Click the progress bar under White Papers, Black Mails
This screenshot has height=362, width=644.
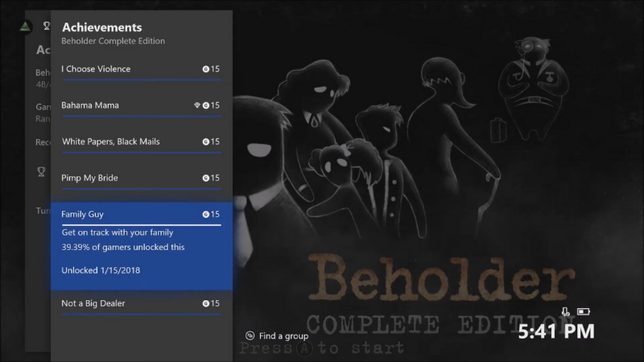tap(141, 153)
